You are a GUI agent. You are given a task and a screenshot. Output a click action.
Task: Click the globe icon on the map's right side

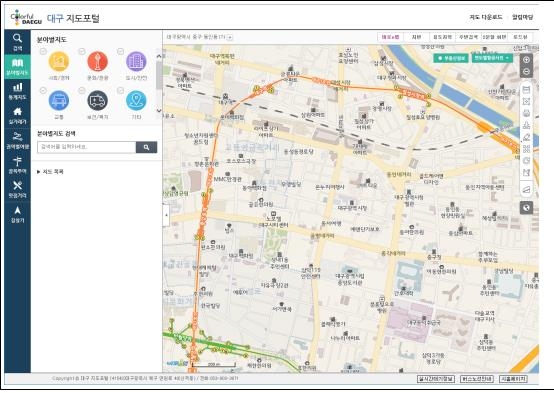click(x=526, y=208)
